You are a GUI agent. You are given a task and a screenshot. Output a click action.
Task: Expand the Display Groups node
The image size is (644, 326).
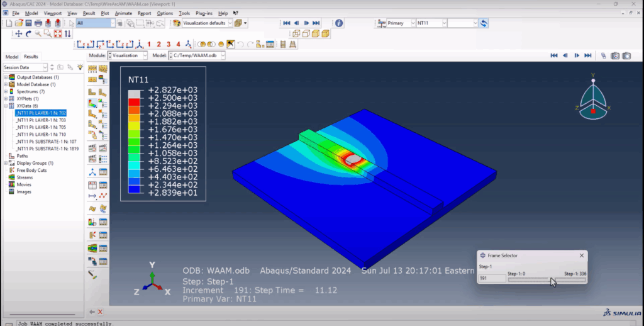(x=6, y=163)
